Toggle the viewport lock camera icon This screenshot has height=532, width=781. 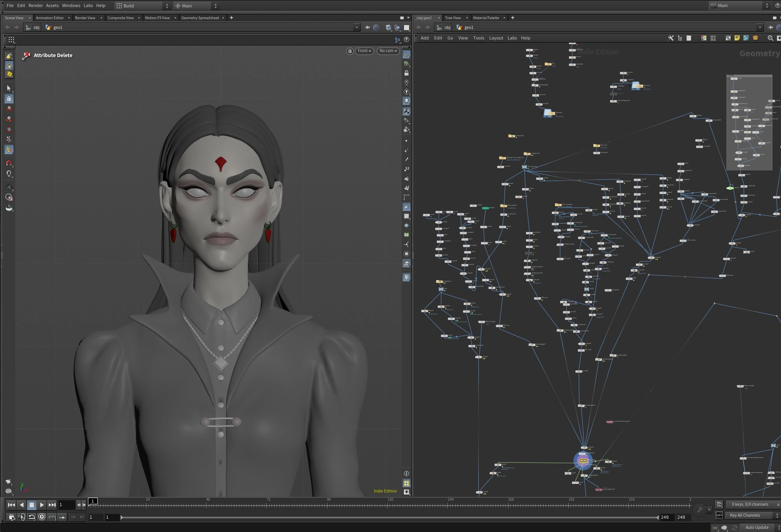(x=350, y=51)
